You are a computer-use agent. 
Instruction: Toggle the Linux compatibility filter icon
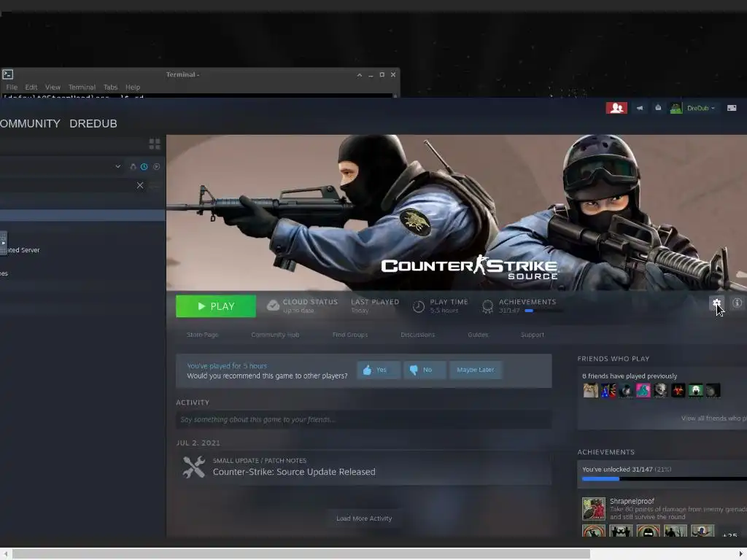(133, 167)
